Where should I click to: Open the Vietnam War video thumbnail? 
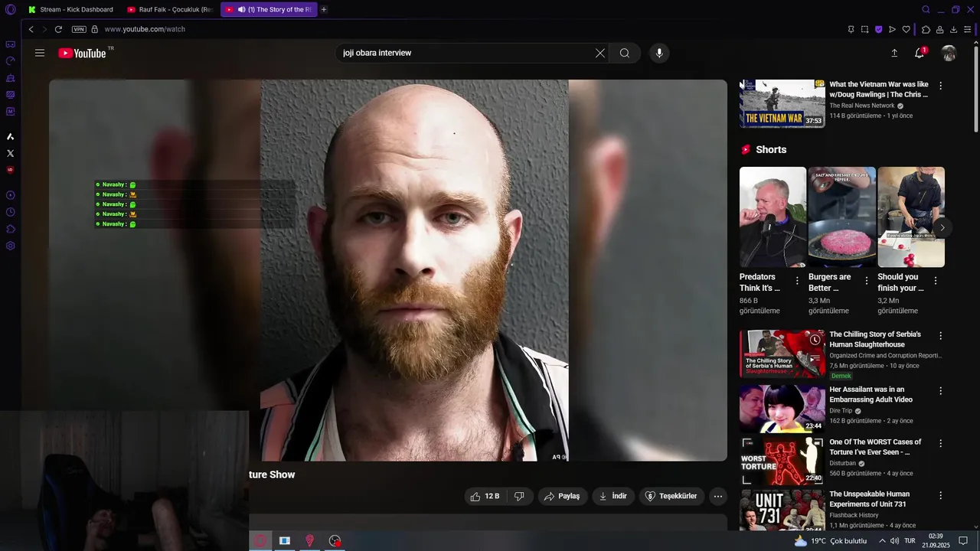[x=782, y=103]
